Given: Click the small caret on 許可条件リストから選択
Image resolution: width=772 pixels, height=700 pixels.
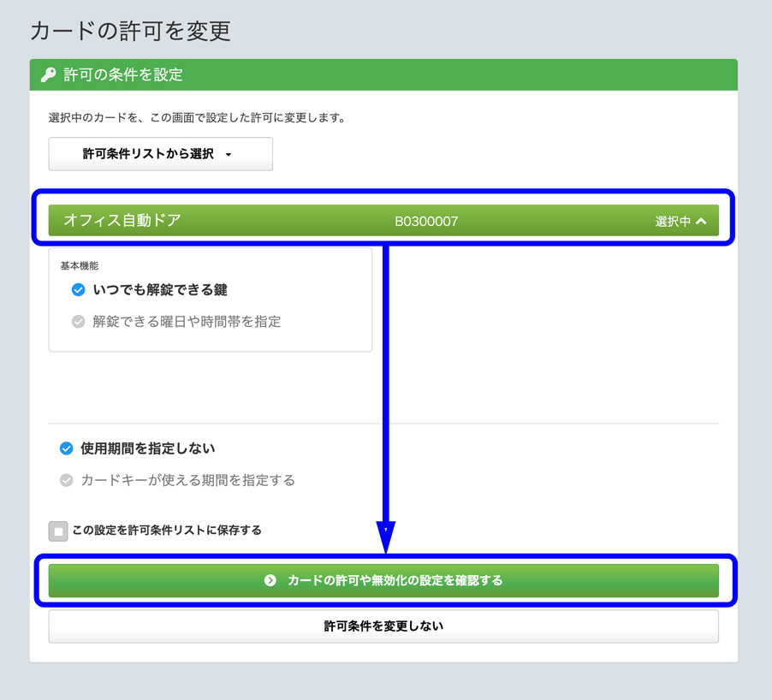Looking at the screenshot, I should [229, 155].
